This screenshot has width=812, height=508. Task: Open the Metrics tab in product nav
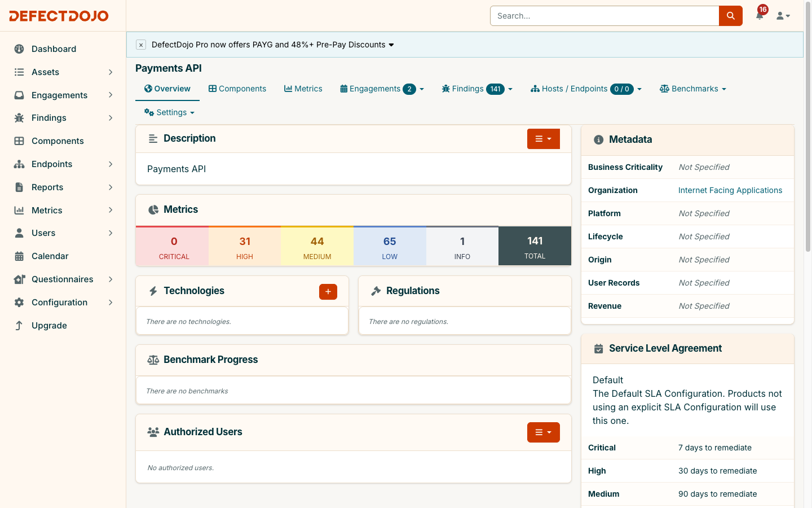[303, 89]
